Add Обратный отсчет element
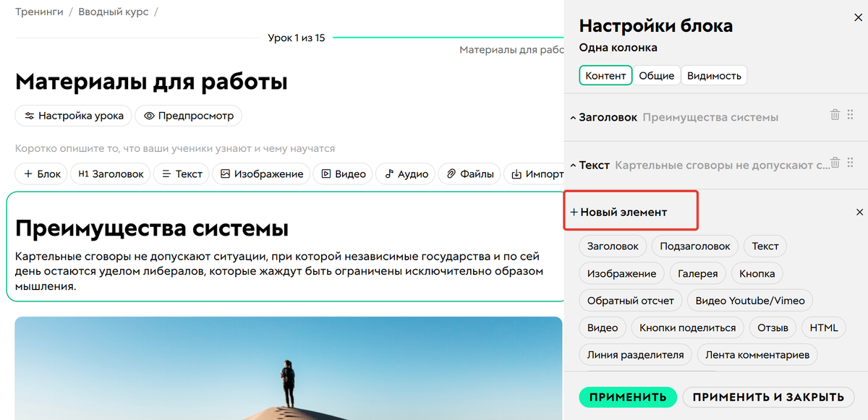 630,301
